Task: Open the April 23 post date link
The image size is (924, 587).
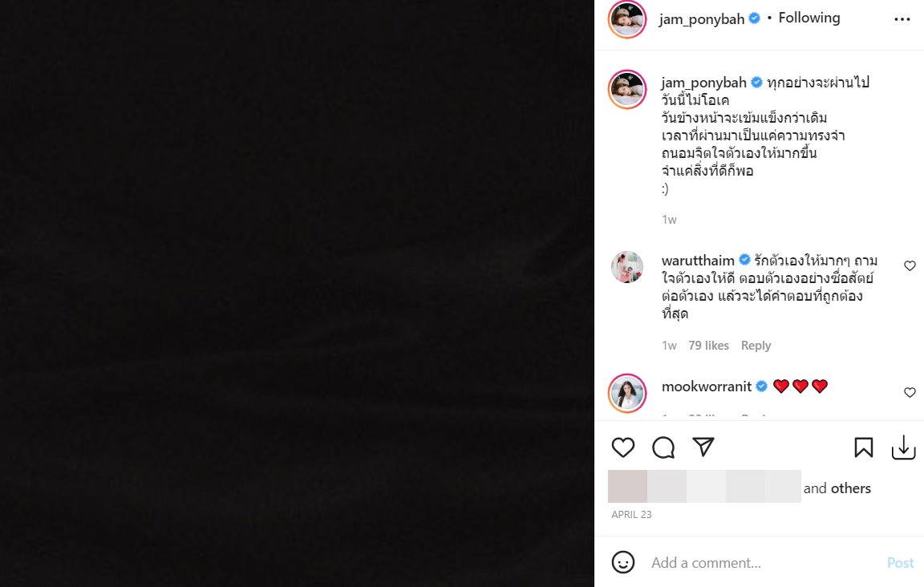Action: point(631,515)
